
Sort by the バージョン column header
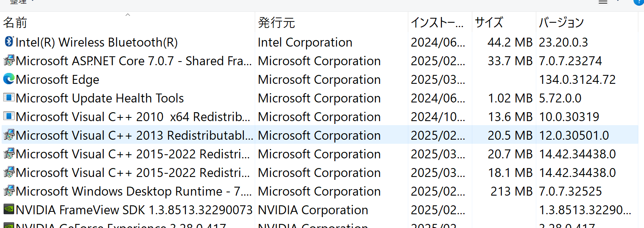point(561,23)
